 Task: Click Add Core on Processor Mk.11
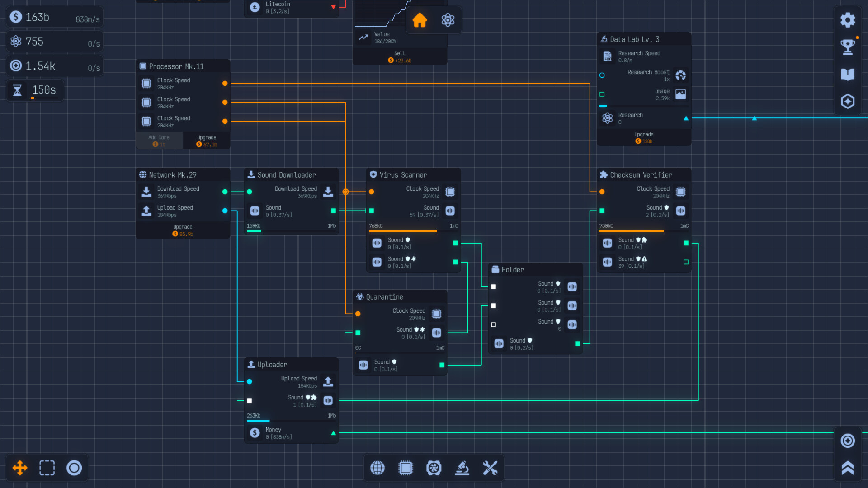coord(159,141)
